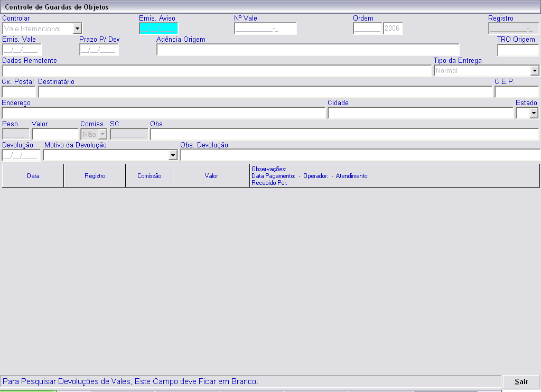The image size is (541, 392).
Task: Click the cyan Emis. Aviso field
Action: pyautogui.click(x=158, y=29)
